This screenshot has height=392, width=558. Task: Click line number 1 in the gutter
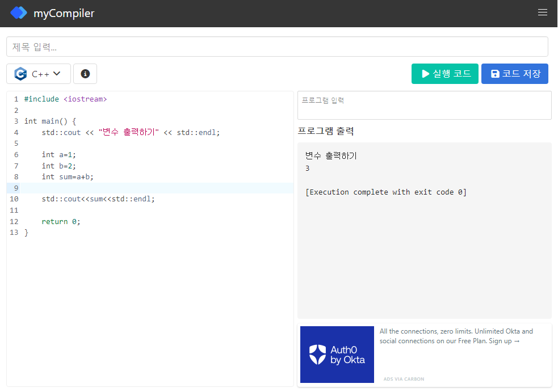[x=16, y=99]
